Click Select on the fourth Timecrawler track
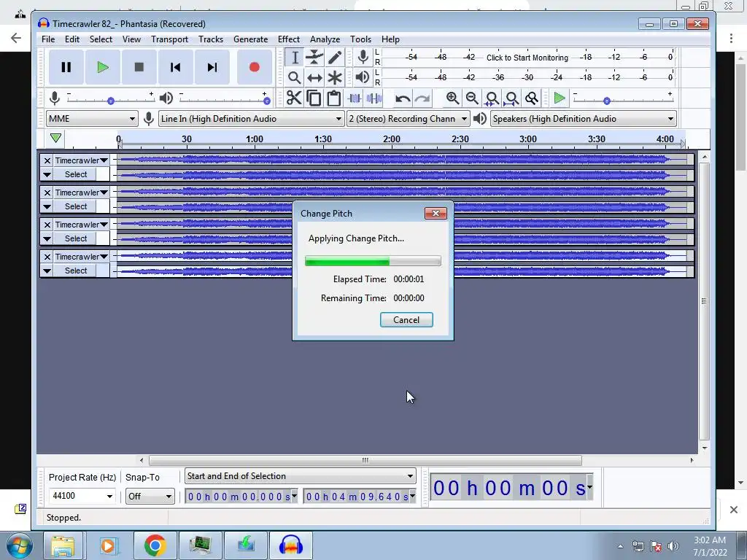 coord(76,271)
